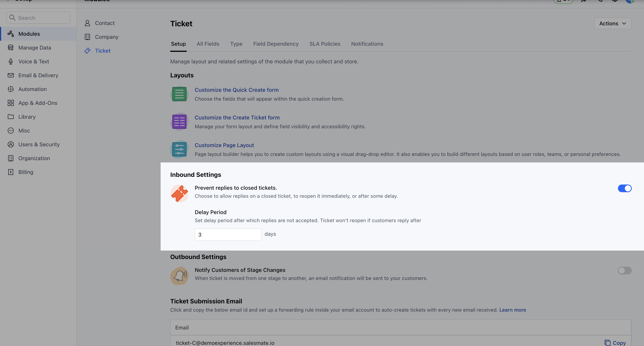Open the App & Add-Ons section
This screenshot has width=644, height=346.
[x=38, y=103]
